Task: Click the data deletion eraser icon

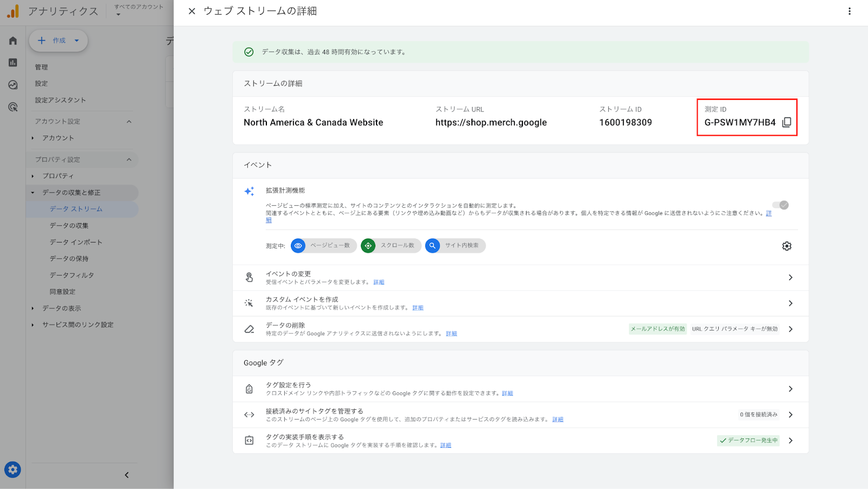Action: (x=249, y=329)
